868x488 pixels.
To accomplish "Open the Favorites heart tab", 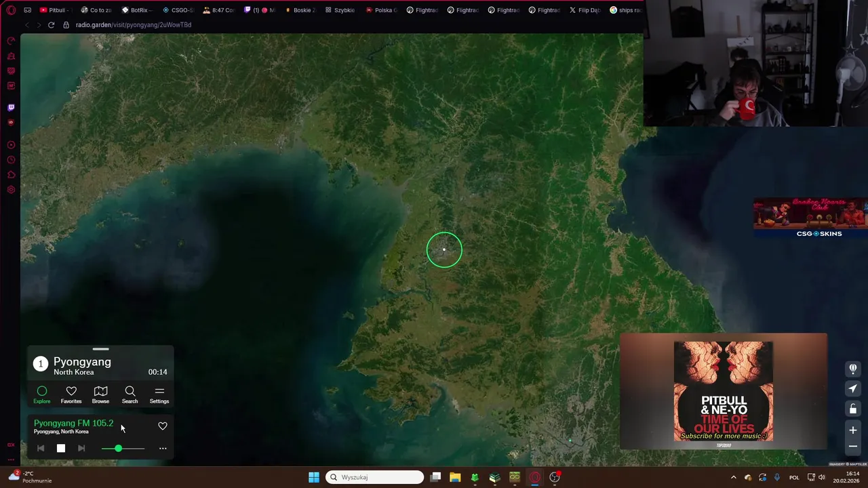I will click(71, 394).
